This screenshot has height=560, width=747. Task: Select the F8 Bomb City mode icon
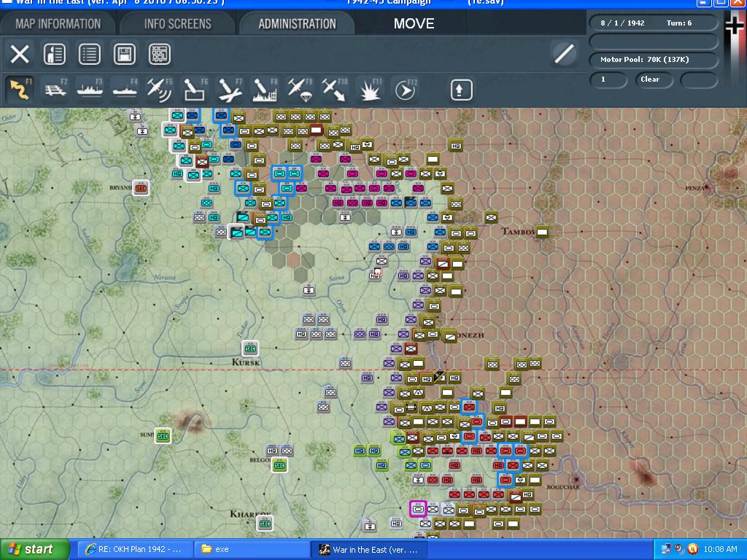click(264, 90)
